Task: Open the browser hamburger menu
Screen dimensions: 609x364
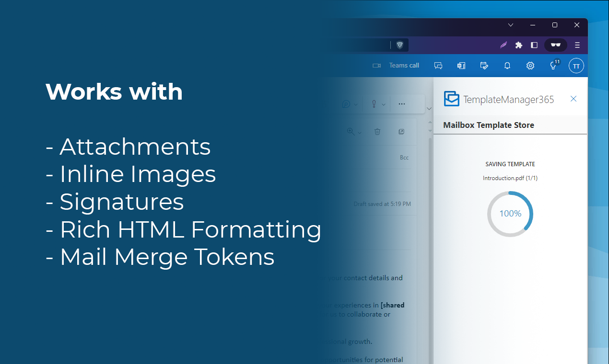Action: click(x=577, y=45)
